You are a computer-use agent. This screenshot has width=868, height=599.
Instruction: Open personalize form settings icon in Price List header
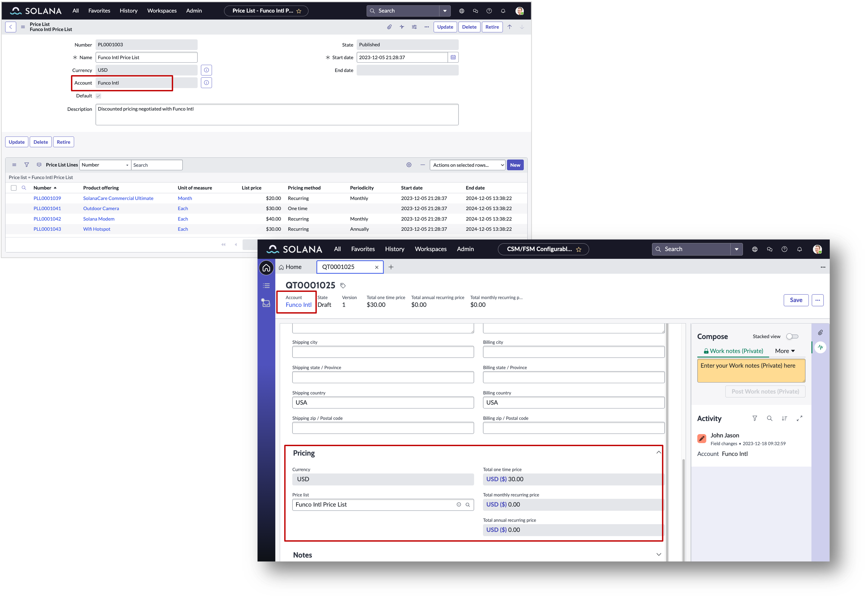click(x=414, y=27)
